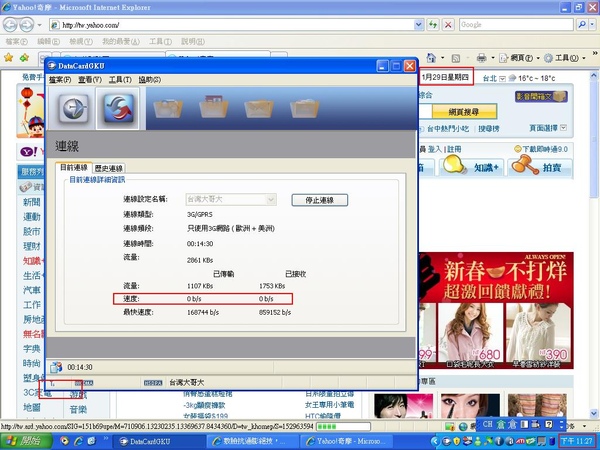The height and width of the screenshot is (450, 600).
Task: Click the IE refresh button
Action: pyautogui.click(x=433, y=25)
